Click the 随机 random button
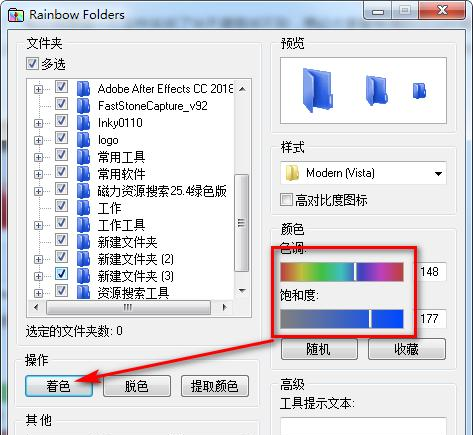 coord(319,349)
